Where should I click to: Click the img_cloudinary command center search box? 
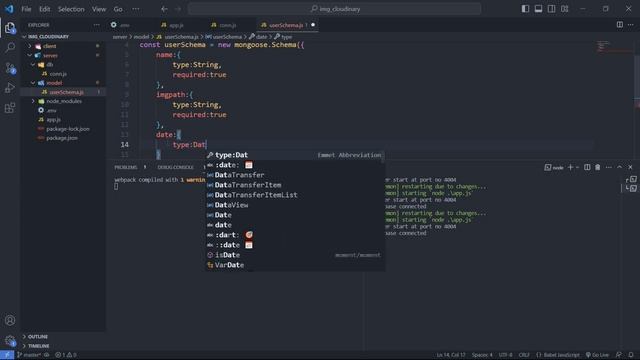tap(334, 9)
